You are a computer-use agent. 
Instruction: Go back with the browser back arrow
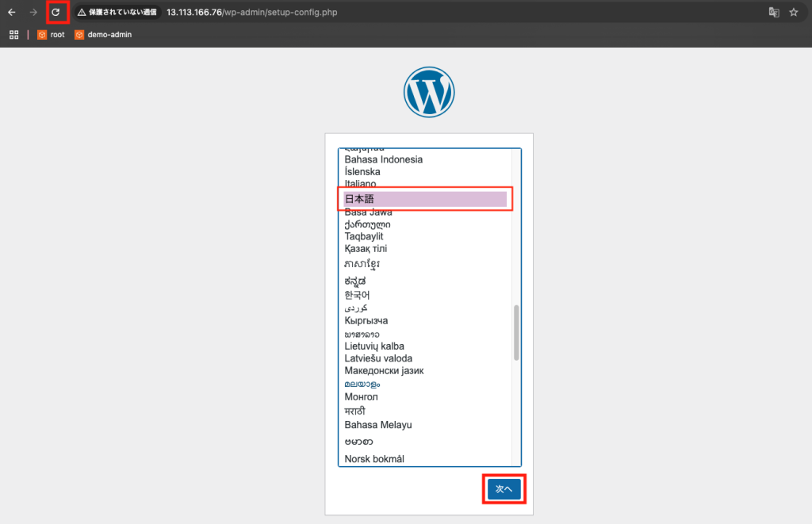click(12, 13)
